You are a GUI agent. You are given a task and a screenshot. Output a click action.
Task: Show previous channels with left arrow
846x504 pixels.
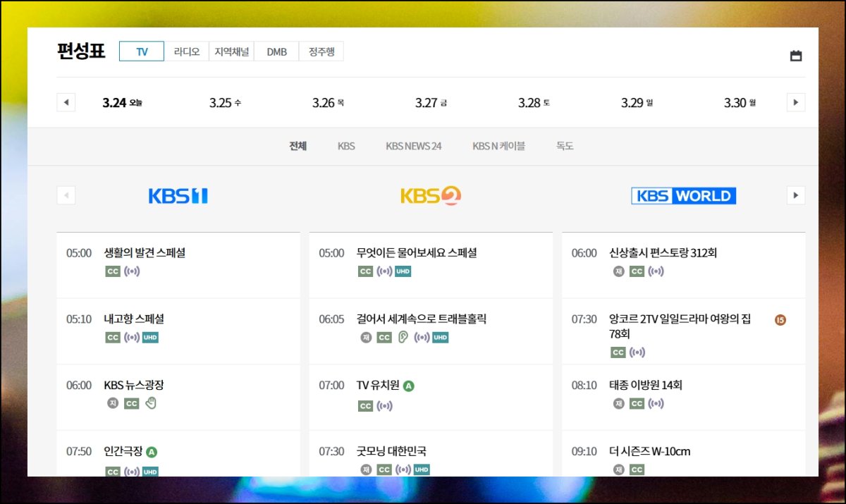click(x=66, y=195)
